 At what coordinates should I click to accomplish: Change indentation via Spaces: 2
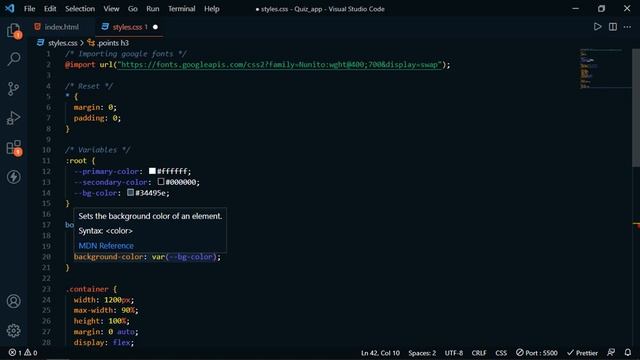coord(422,353)
